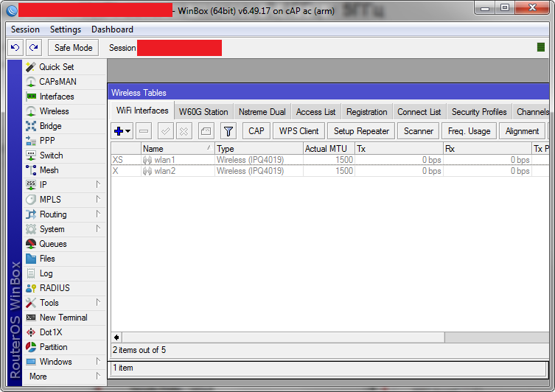Click the Setup Repeater button
This screenshot has height=392, width=555.
pyautogui.click(x=361, y=131)
